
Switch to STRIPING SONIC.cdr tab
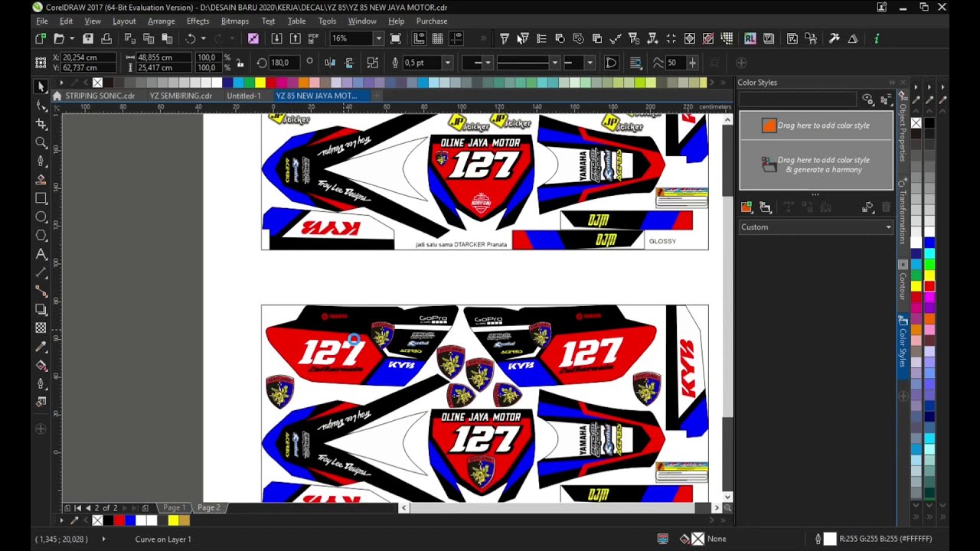tap(100, 96)
